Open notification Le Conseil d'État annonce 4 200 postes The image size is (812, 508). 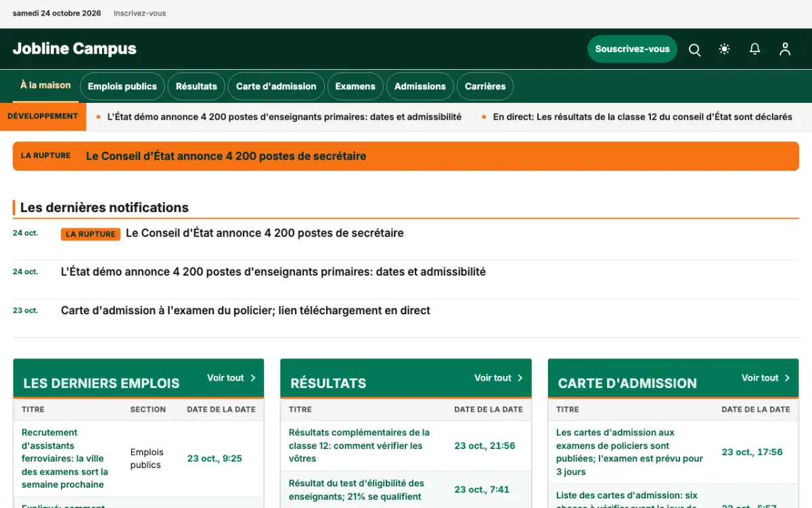pos(265,233)
